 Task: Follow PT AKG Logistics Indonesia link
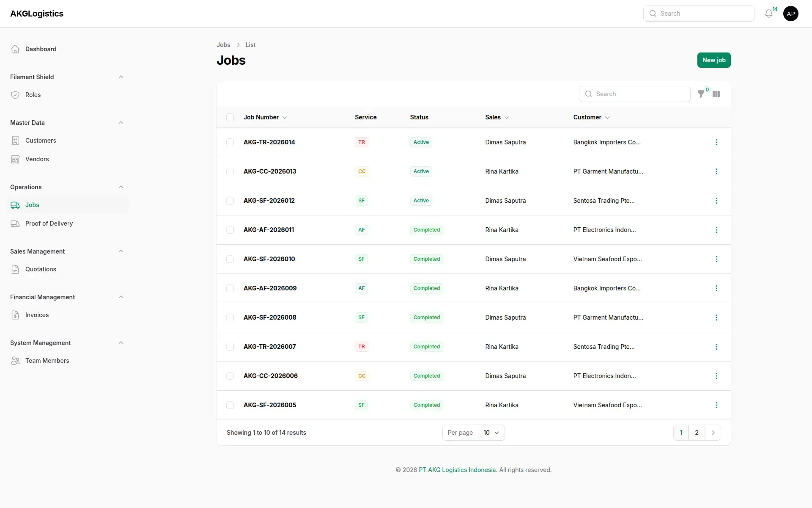click(x=457, y=470)
